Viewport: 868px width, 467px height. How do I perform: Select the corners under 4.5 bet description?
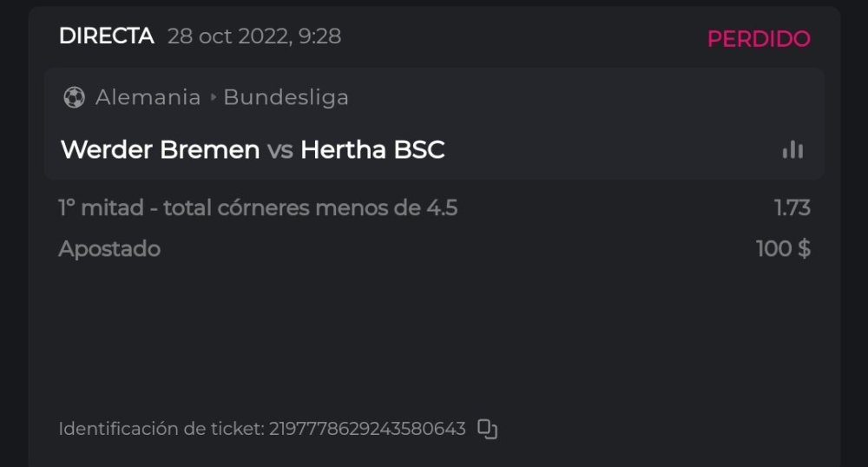click(x=258, y=208)
